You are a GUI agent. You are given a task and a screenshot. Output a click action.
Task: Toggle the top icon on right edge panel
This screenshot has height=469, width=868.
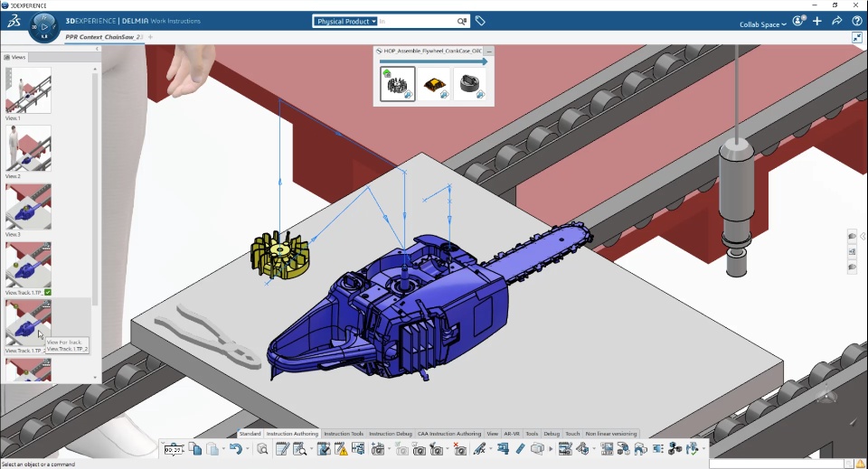pos(852,236)
